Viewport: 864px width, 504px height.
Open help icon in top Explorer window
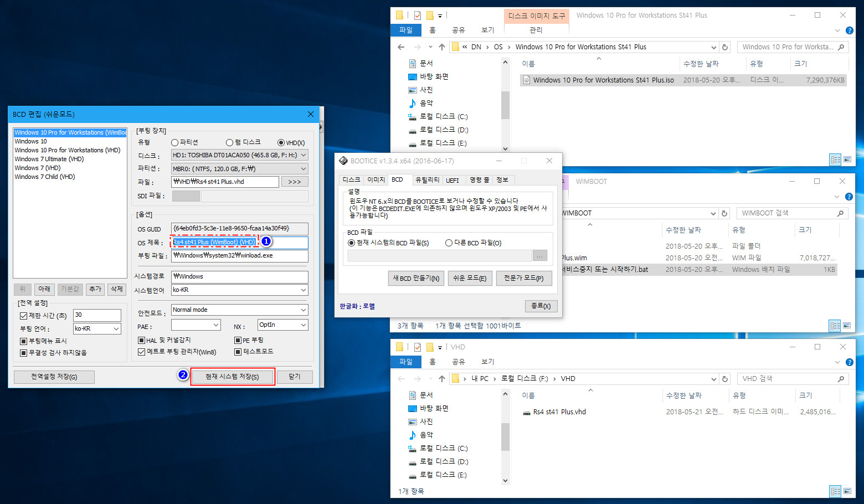pos(850,30)
